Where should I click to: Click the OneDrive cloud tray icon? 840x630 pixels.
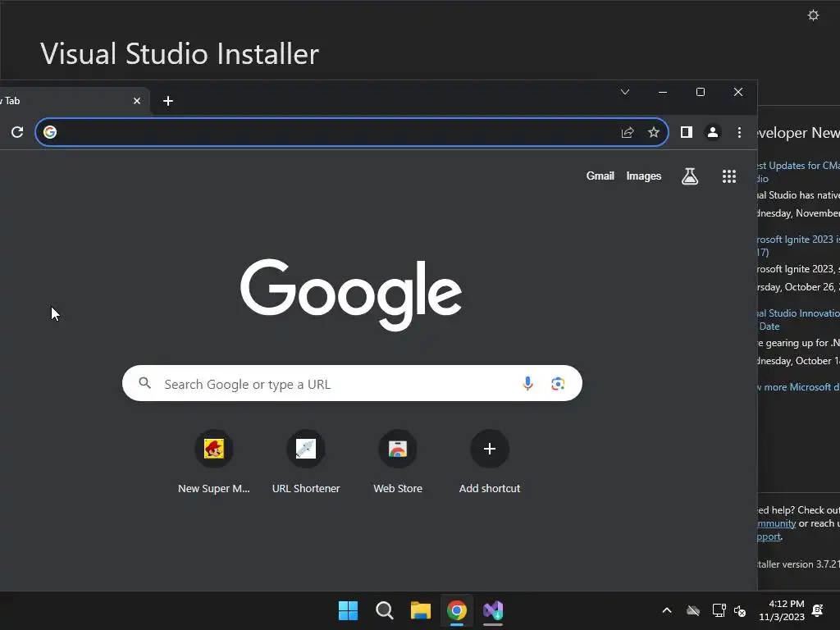[693, 610]
